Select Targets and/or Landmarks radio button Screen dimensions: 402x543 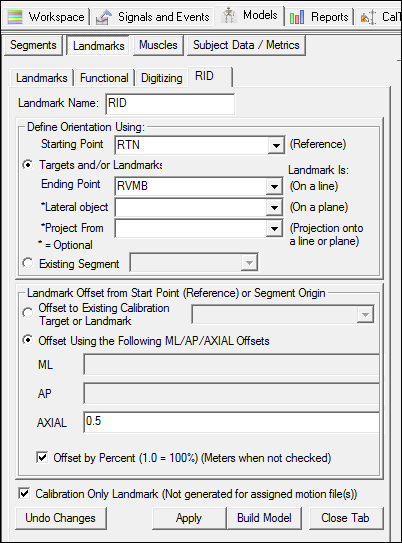pos(27,165)
